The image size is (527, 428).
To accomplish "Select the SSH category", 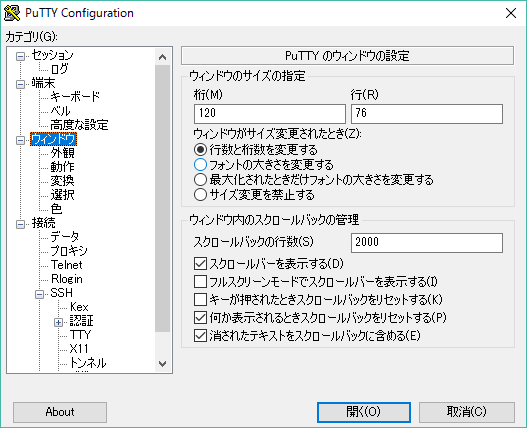I will click(62, 293).
